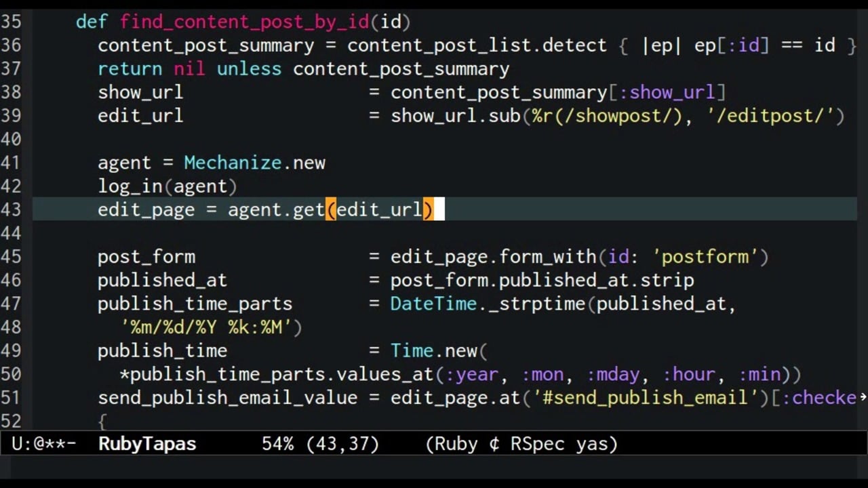868x488 pixels.
Task: Click the 'postform' string on line 45
Action: click(705, 256)
